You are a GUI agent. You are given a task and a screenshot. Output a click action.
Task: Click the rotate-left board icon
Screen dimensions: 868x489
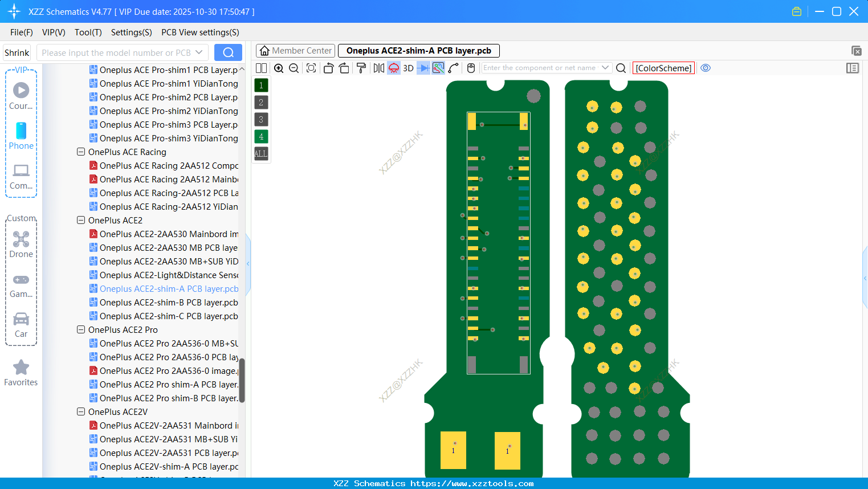pyautogui.click(x=328, y=68)
